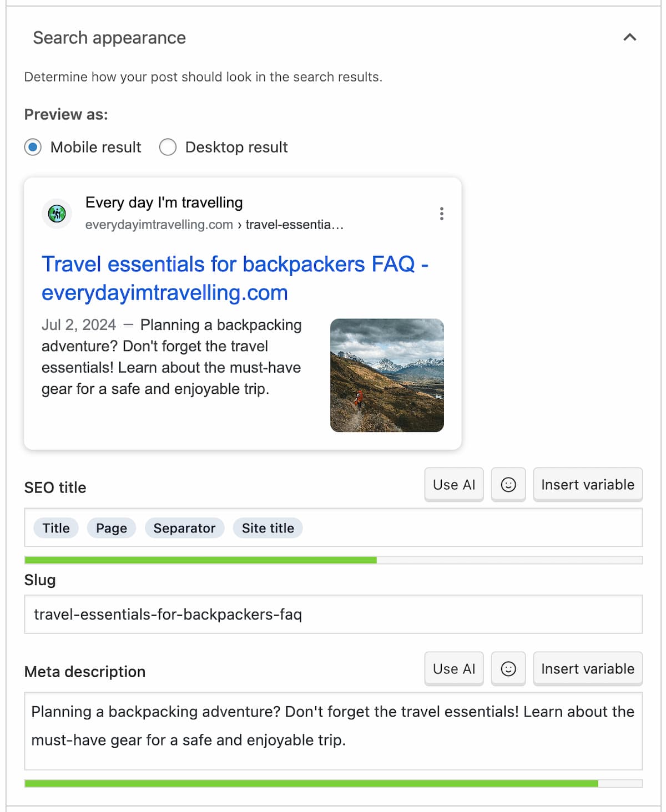This screenshot has height=812, width=666.
Task: Select the Mobile result preview option
Action: 33,147
